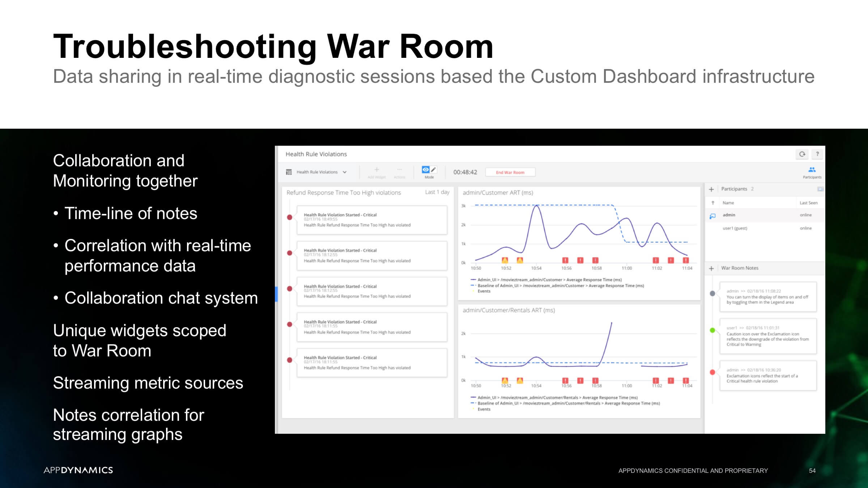The height and width of the screenshot is (488, 868).
Task: Add a participant with the plus icon
Action: [x=711, y=189]
